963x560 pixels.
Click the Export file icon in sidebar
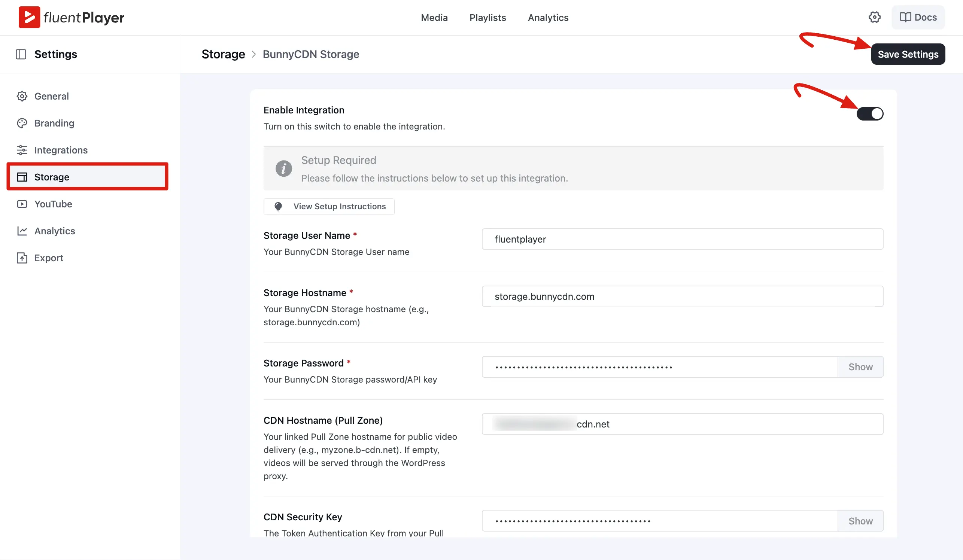pos(22,258)
